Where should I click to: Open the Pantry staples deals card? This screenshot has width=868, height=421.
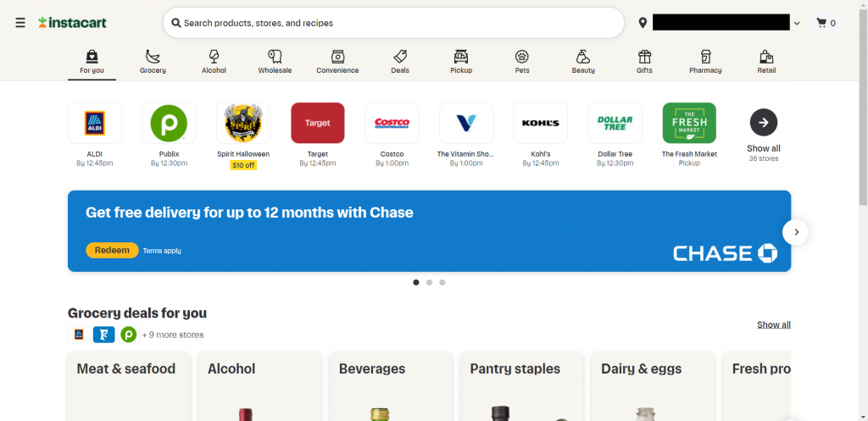pyautogui.click(x=522, y=387)
